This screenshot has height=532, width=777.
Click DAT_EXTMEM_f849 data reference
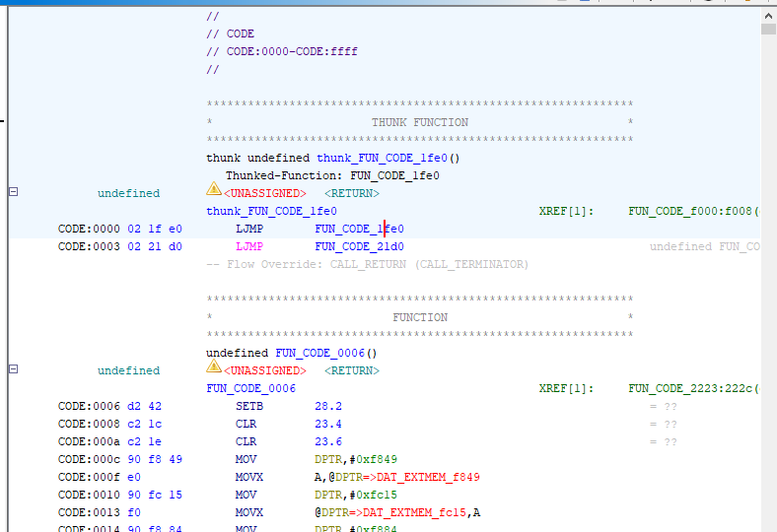(428, 478)
